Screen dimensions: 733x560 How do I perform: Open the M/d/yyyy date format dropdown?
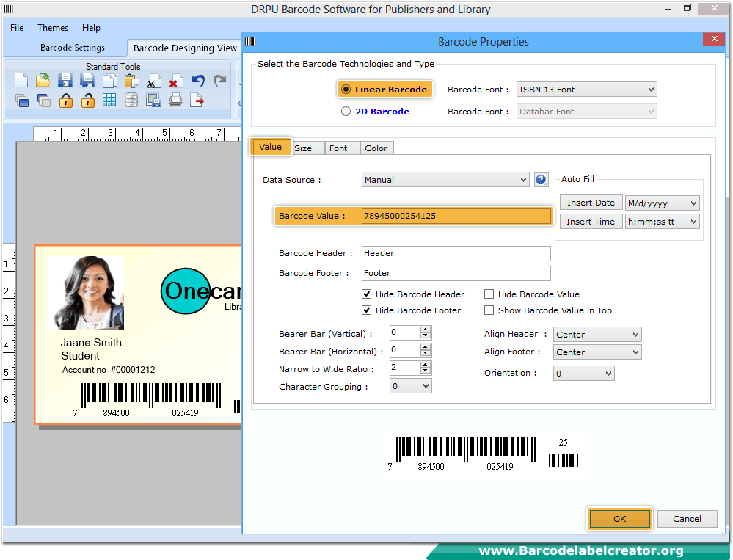[x=662, y=203]
